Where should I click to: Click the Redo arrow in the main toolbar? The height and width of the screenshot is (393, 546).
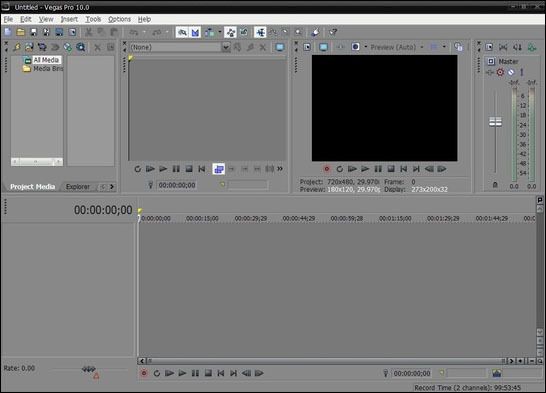click(157, 32)
